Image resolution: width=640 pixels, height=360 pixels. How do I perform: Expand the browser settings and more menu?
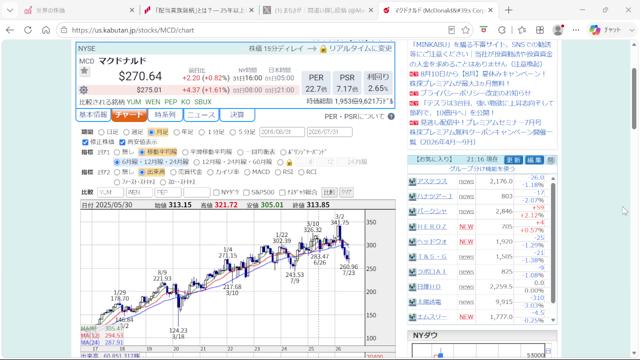[576, 30]
